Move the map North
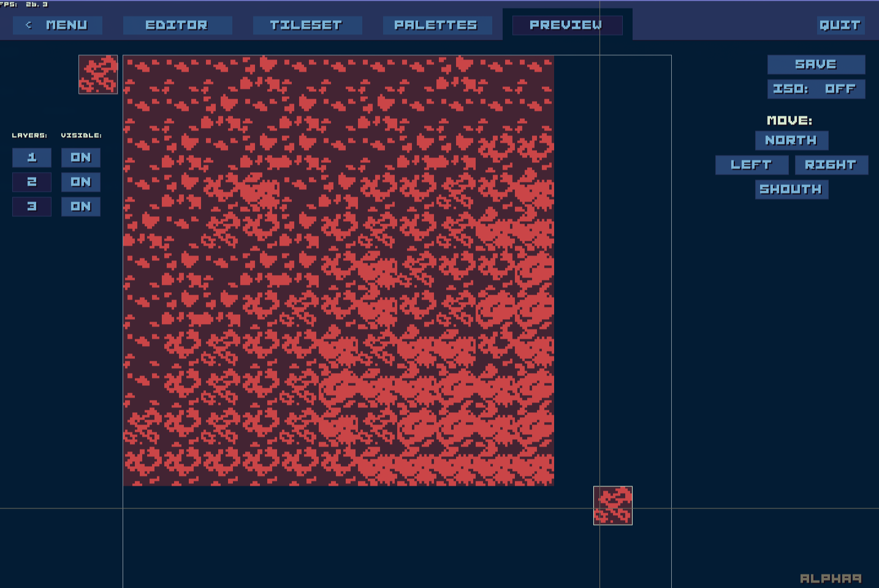The width and height of the screenshot is (879, 588). [791, 140]
